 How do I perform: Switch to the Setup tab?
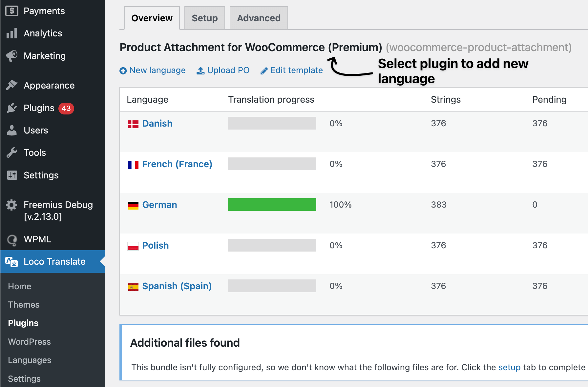[x=204, y=18]
